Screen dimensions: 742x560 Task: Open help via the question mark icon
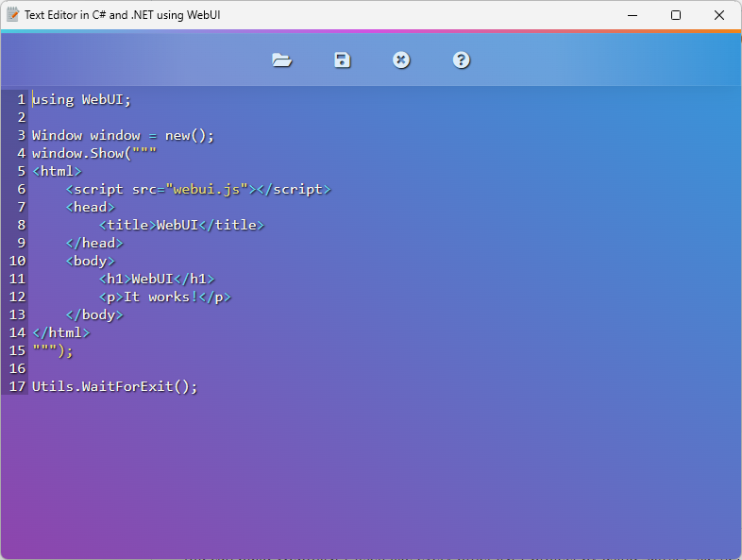[x=461, y=60]
